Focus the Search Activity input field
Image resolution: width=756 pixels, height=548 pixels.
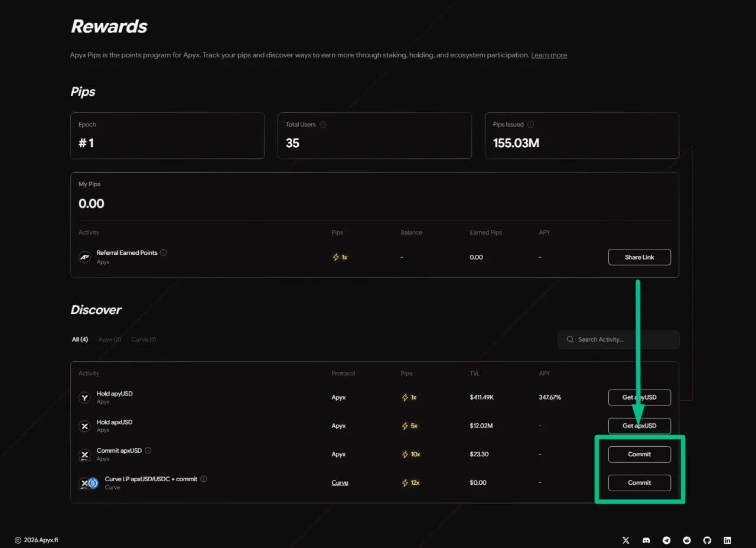[618, 339]
